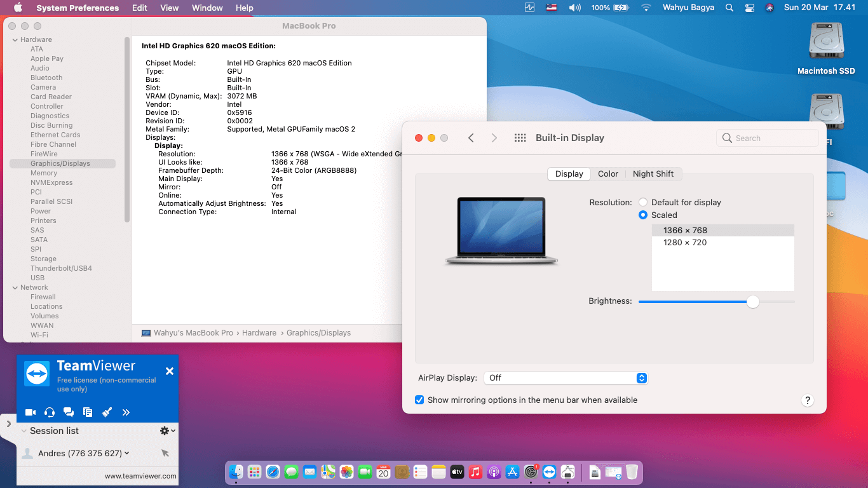868x488 pixels.
Task: Click the System Preferences search field
Action: pyautogui.click(x=768, y=138)
